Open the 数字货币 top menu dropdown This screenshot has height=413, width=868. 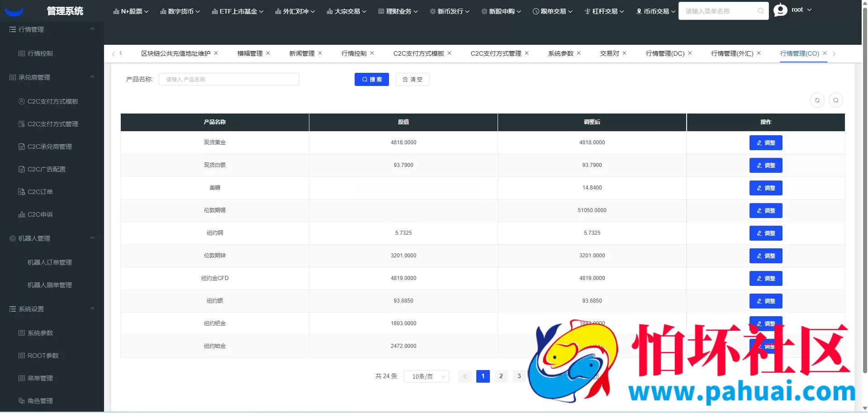point(180,11)
